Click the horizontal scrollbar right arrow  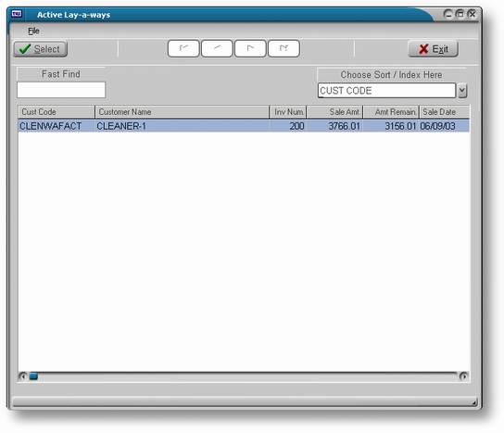click(x=463, y=376)
